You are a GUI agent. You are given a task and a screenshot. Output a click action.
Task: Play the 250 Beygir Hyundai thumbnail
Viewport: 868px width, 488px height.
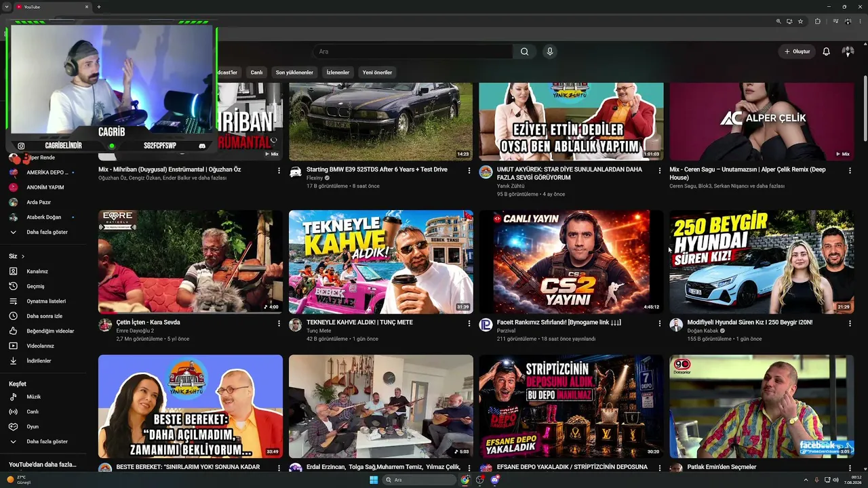(x=762, y=262)
